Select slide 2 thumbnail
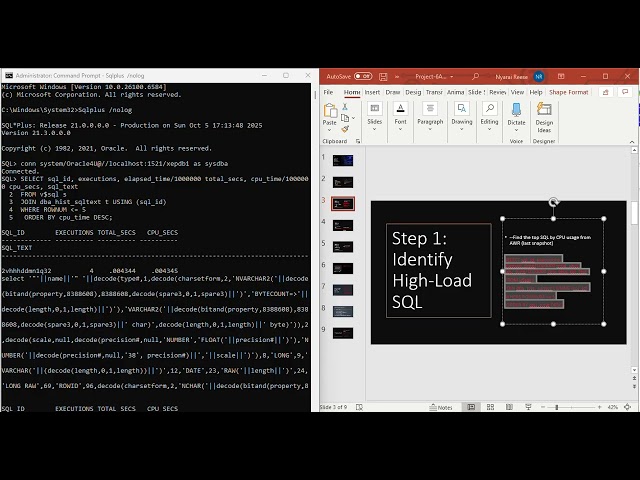This screenshot has width=640, height=480. pyautogui.click(x=343, y=182)
